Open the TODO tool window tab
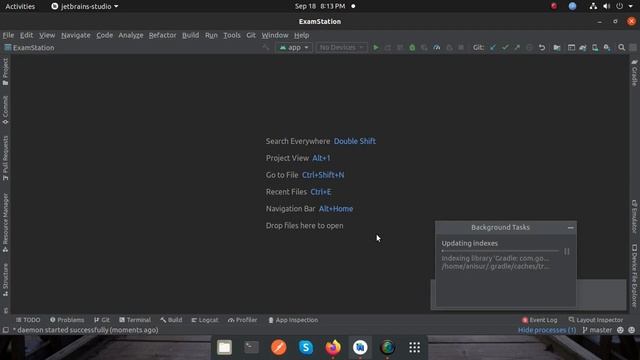This screenshot has height=360, width=640. (28, 320)
